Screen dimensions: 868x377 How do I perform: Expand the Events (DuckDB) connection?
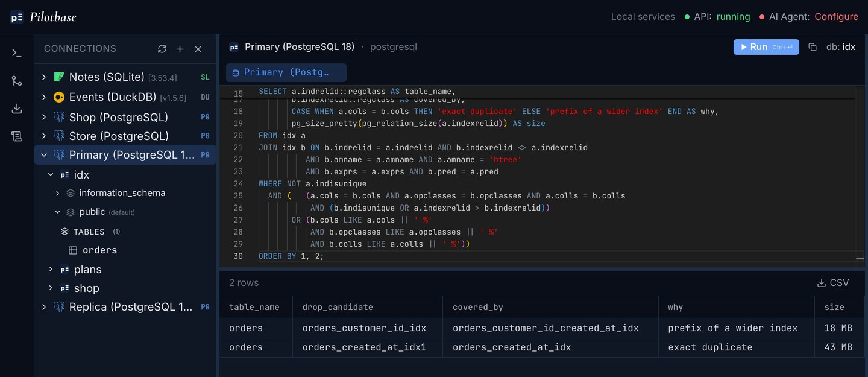pyautogui.click(x=43, y=97)
